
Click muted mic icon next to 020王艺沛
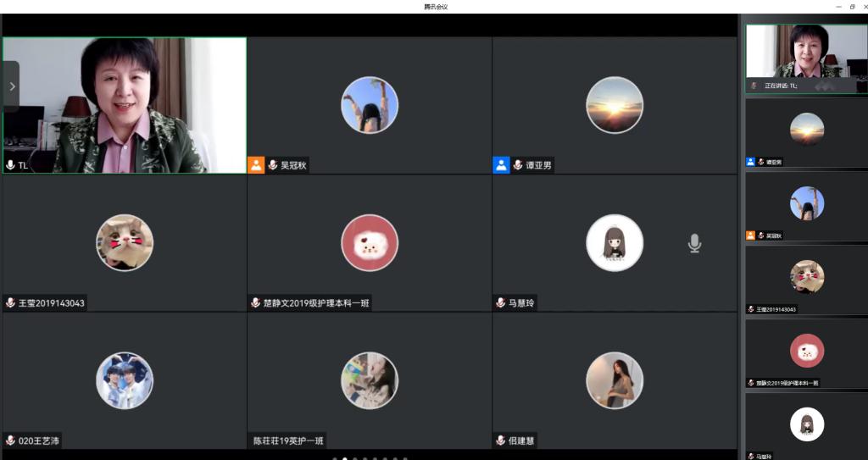(10, 441)
